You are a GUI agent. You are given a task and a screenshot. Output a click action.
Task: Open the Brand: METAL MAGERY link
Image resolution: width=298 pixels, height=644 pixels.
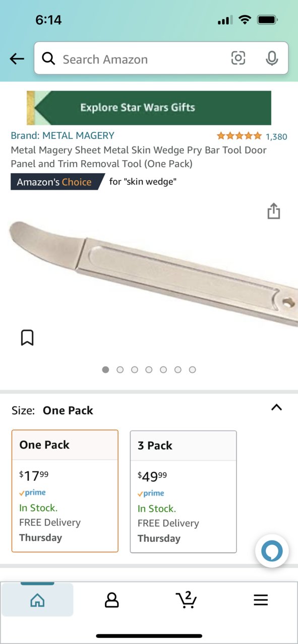pos(63,135)
